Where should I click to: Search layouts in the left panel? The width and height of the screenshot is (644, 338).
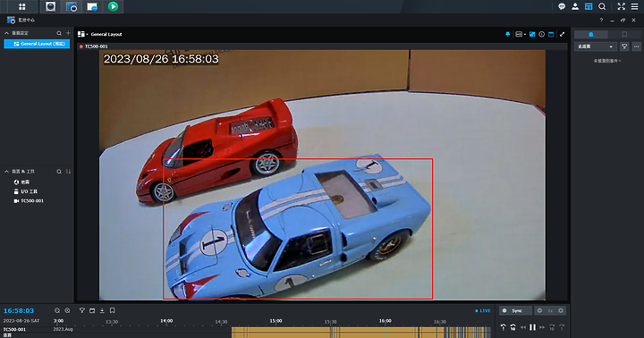pyautogui.click(x=59, y=33)
